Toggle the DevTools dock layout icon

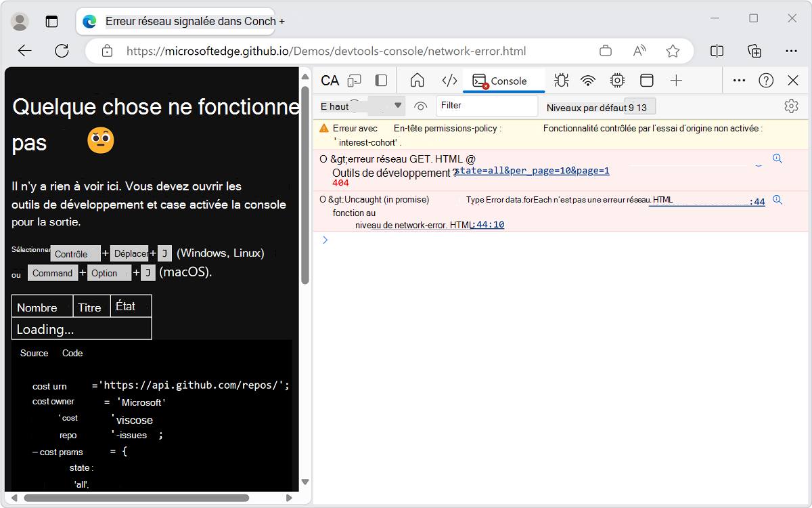tap(381, 80)
